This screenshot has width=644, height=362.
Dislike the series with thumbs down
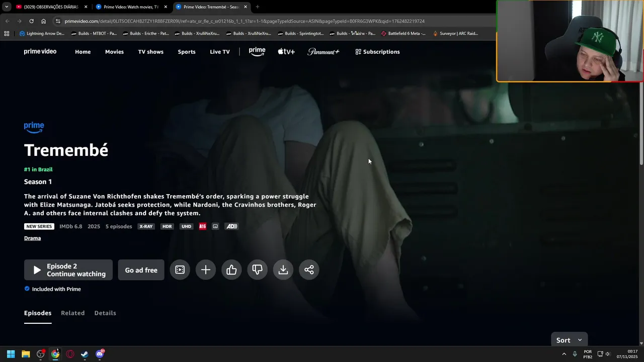click(x=257, y=270)
